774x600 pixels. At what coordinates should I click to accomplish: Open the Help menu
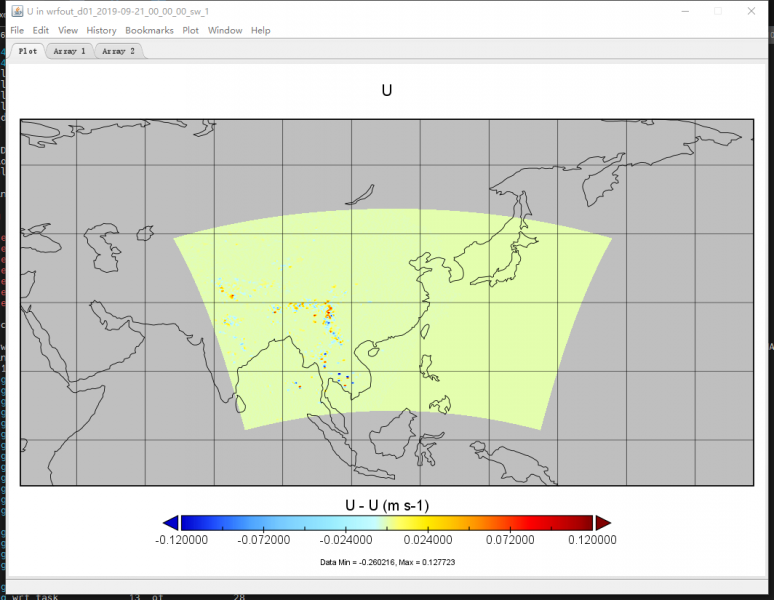click(260, 30)
